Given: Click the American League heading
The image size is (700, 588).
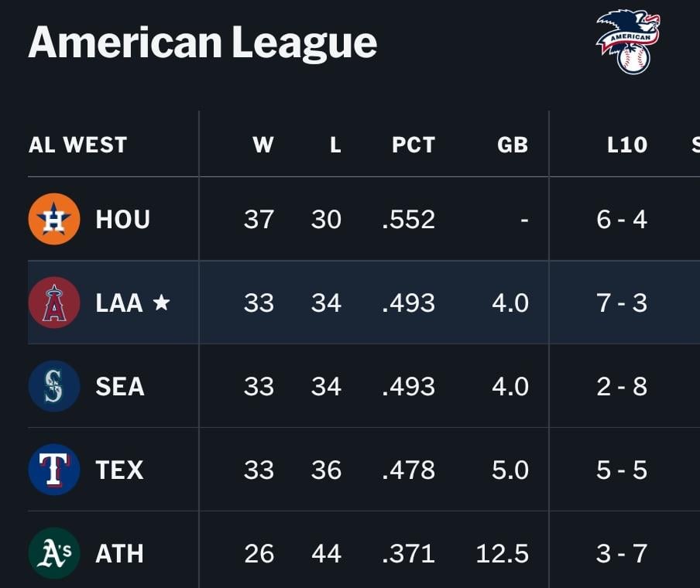Looking at the screenshot, I should [202, 42].
